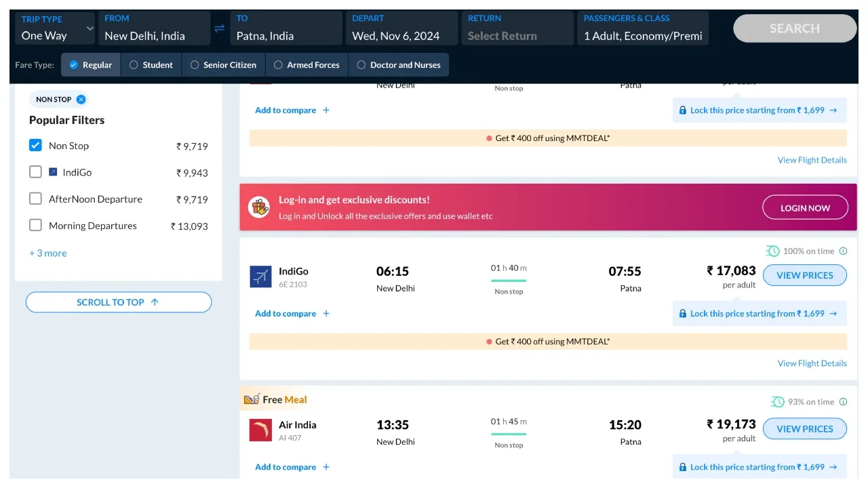Click topmost Add to compare link
The width and height of the screenshot is (868, 488).
point(292,110)
